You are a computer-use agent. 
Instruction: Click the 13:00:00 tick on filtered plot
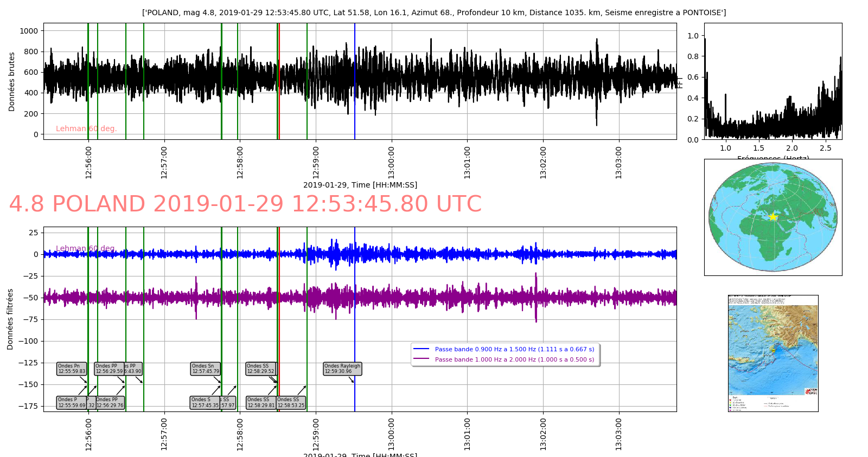coord(392,434)
